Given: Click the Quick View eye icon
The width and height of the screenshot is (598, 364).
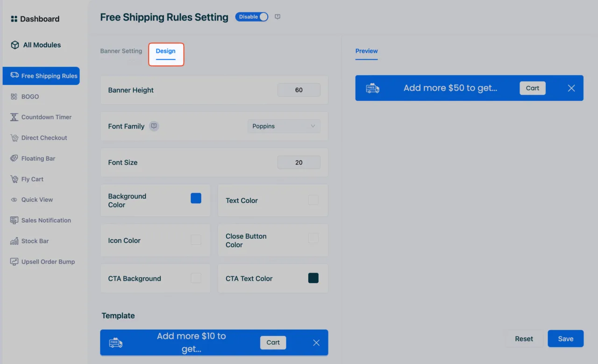Looking at the screenshot, I should point(14,200).
